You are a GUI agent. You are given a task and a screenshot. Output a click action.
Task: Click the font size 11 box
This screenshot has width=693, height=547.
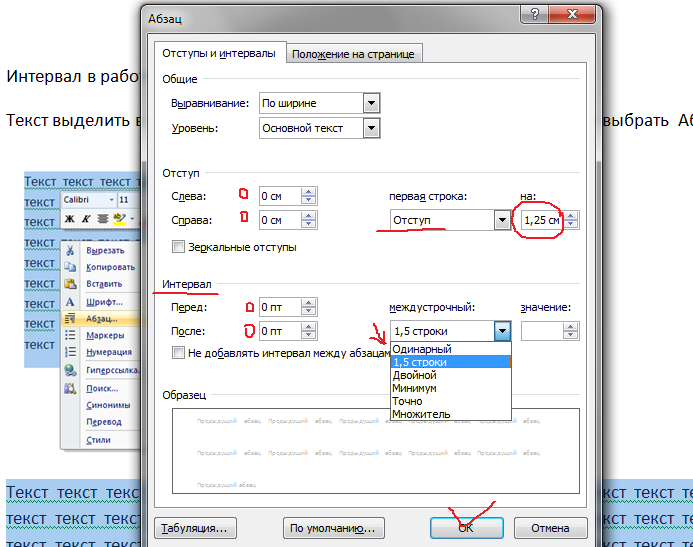pos(128,200)
